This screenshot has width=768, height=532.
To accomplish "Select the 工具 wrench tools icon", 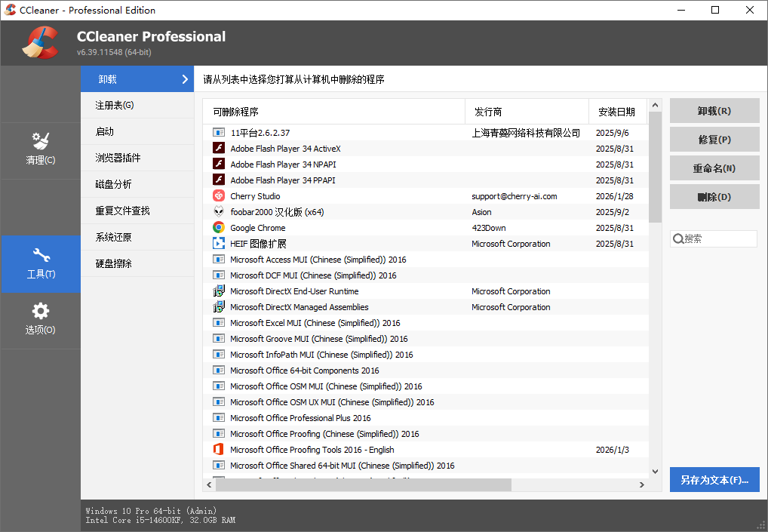I will tap(40, 256).
